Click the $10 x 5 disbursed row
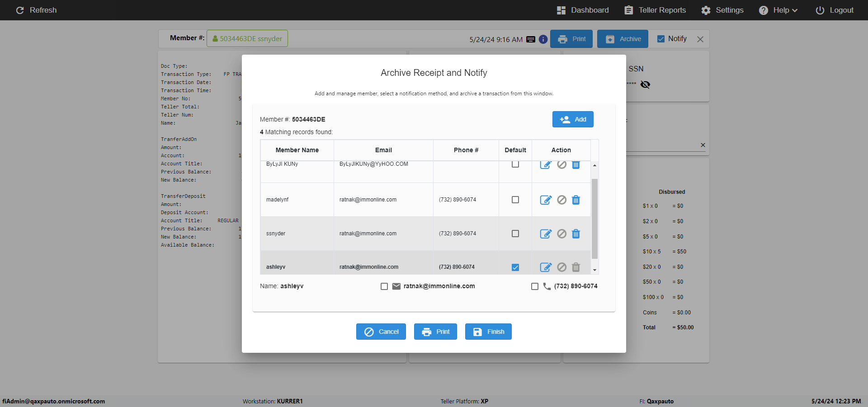 click(665, 252)
